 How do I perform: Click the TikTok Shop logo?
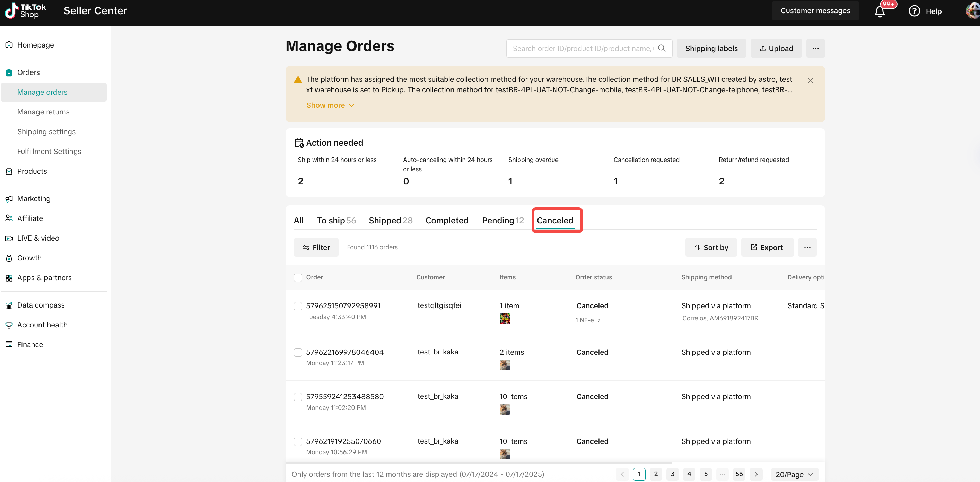[x=26, y=11]
